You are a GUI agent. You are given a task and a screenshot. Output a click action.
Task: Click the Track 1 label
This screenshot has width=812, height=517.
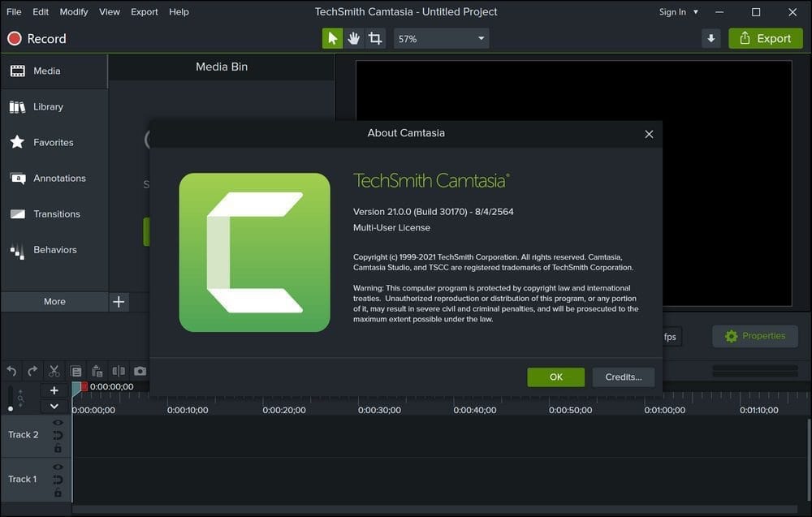(x=23, y=479)
